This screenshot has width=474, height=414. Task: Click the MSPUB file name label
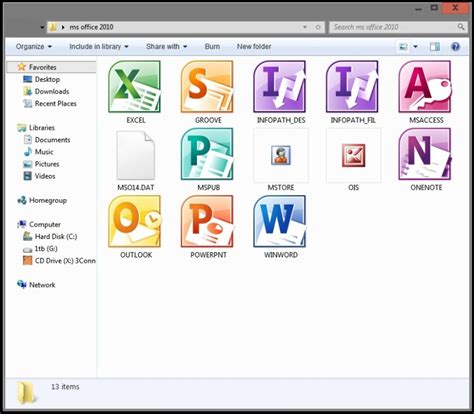pyautogui.click(x=209, y=188)
